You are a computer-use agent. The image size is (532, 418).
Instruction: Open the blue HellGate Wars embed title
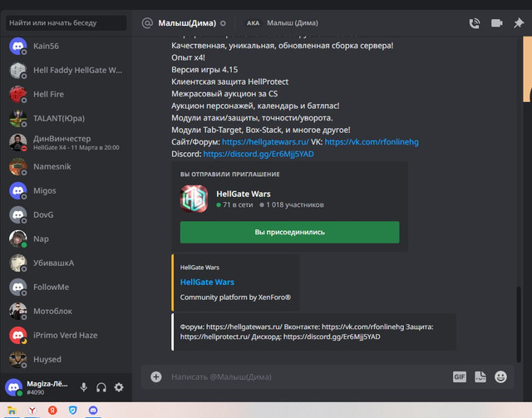pyautogui.click(x=207, y=282)
